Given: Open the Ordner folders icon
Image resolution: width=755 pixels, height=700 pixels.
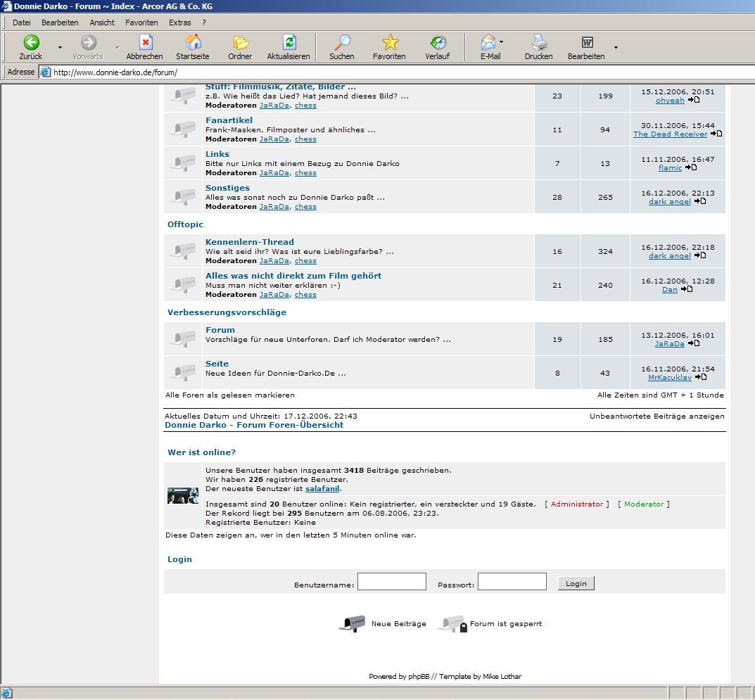Looking at the screenshot, I should [x=240, y=42].
